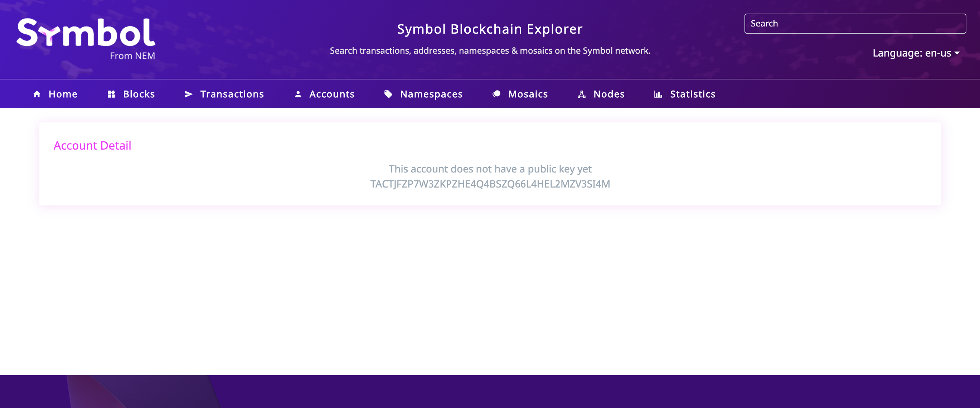Click the Nodes network icon

coord(581,94)
